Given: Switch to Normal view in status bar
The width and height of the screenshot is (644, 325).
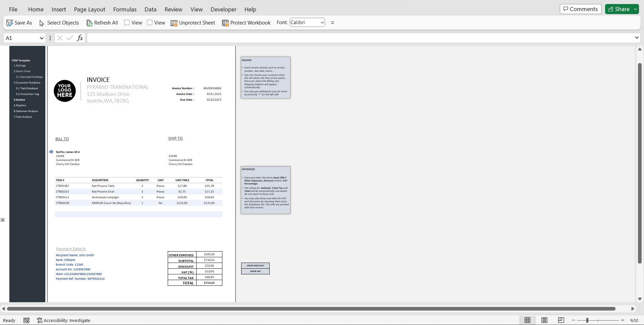Looking at the screenshot, I should (527, 320).
